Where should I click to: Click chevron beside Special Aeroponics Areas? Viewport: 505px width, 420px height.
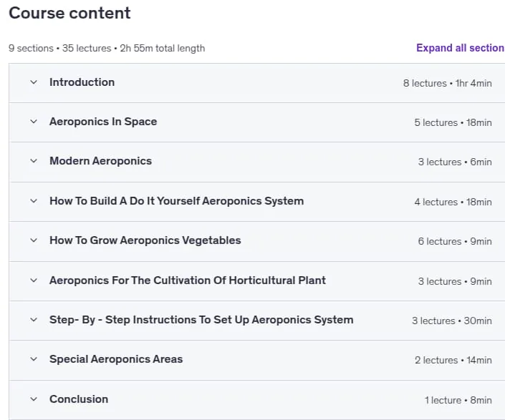(34, 359)
